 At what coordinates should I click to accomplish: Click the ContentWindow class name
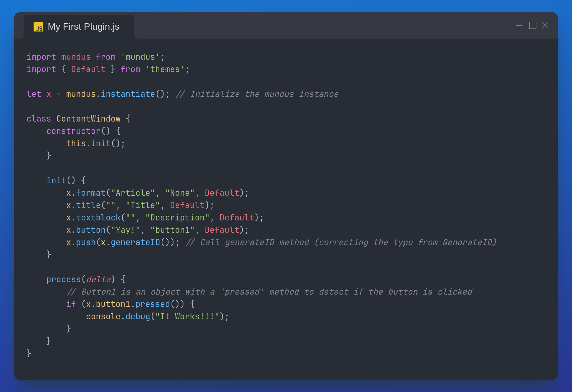[88, 119]
